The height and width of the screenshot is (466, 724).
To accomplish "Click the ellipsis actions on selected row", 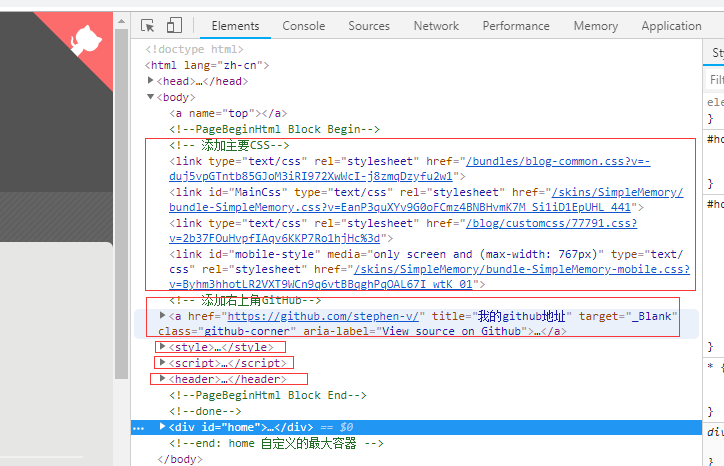I will pyautogui.click(x=139, y=428).
